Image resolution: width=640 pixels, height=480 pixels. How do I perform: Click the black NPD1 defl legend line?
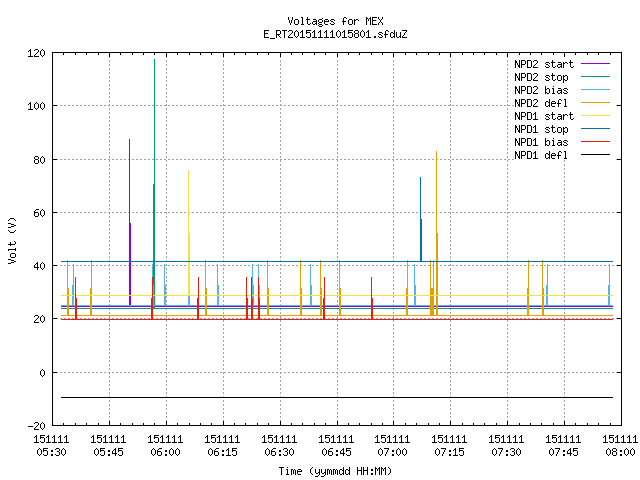(595, 155)
